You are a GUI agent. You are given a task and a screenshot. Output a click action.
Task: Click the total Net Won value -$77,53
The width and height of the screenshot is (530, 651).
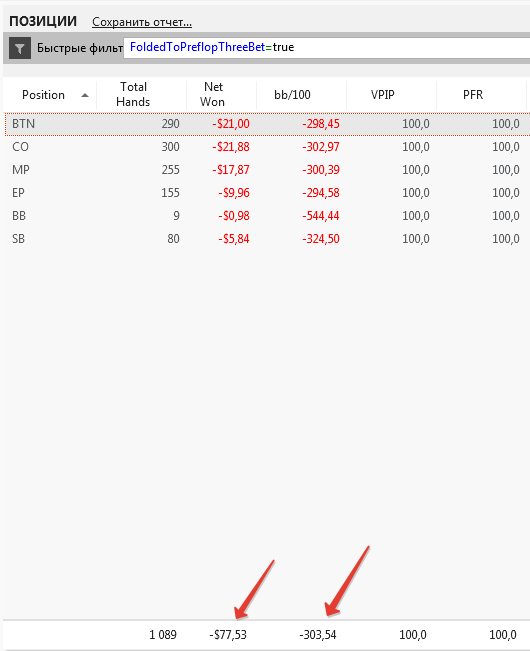click(x=228, y=635)
